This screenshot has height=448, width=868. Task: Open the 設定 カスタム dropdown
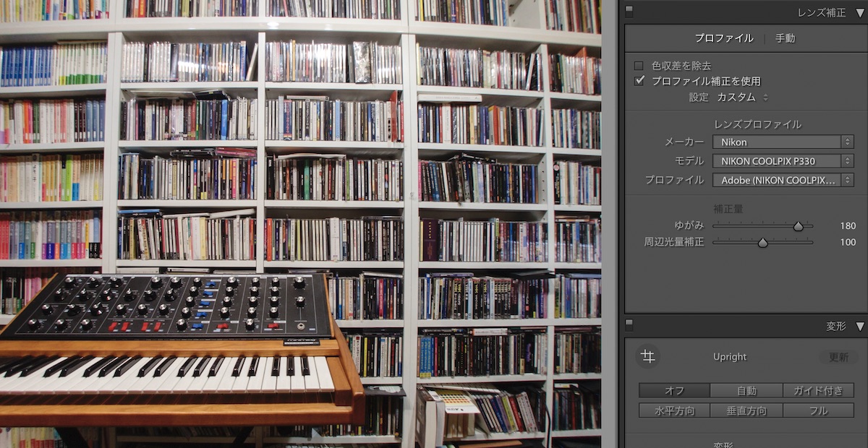(x=743, y=97)
